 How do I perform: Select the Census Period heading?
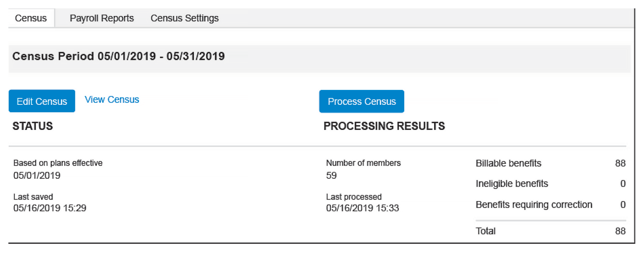pyautogui.click(x=118, y=56)
